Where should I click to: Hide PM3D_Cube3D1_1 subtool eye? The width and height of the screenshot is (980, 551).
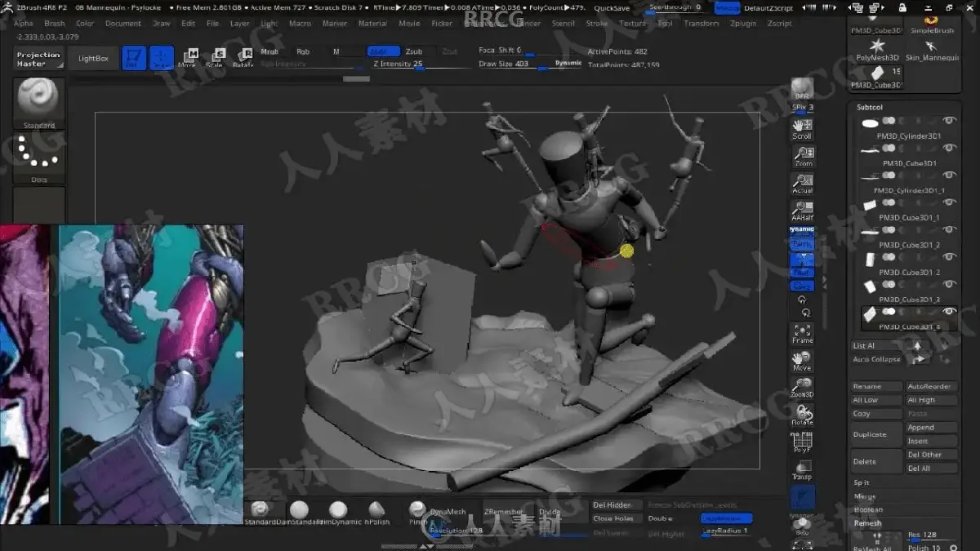949,203
